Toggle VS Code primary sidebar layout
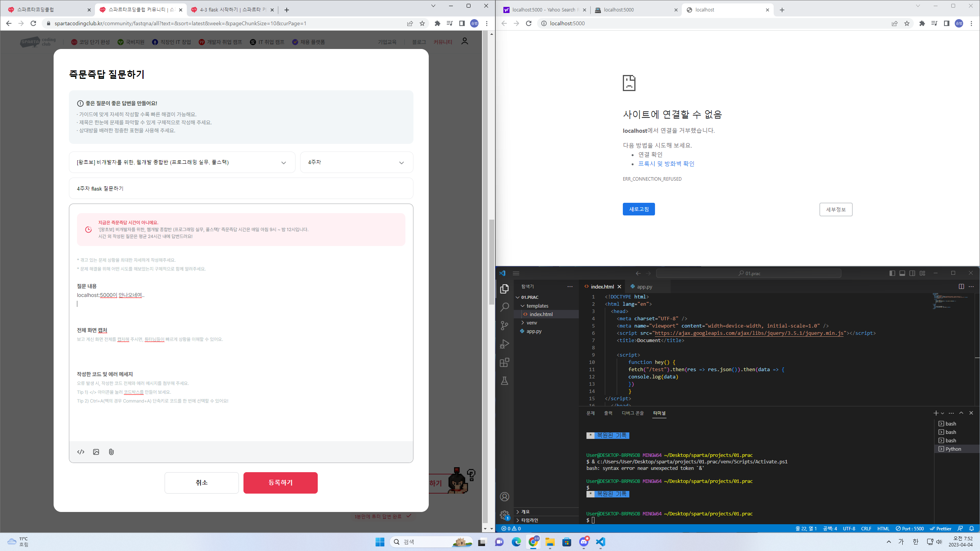Viewport: 980px width, 551px height. [x=892, y=273]
